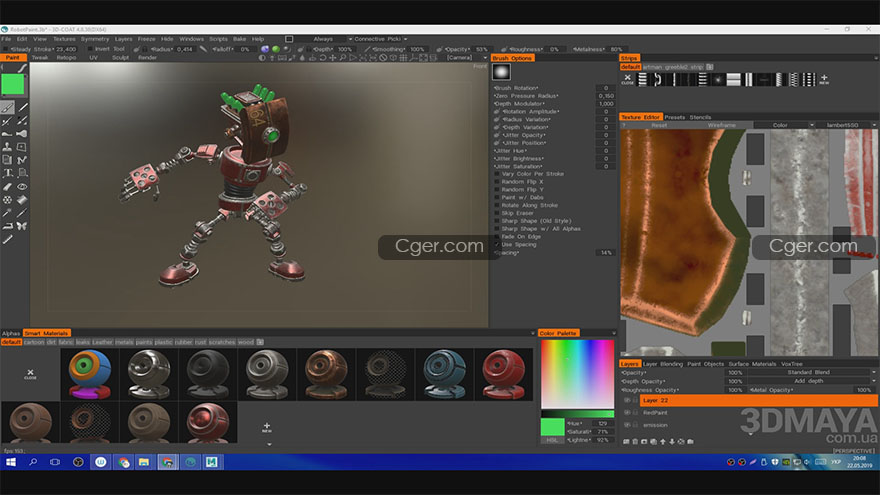Open the Textures menu

pos(64,39)
